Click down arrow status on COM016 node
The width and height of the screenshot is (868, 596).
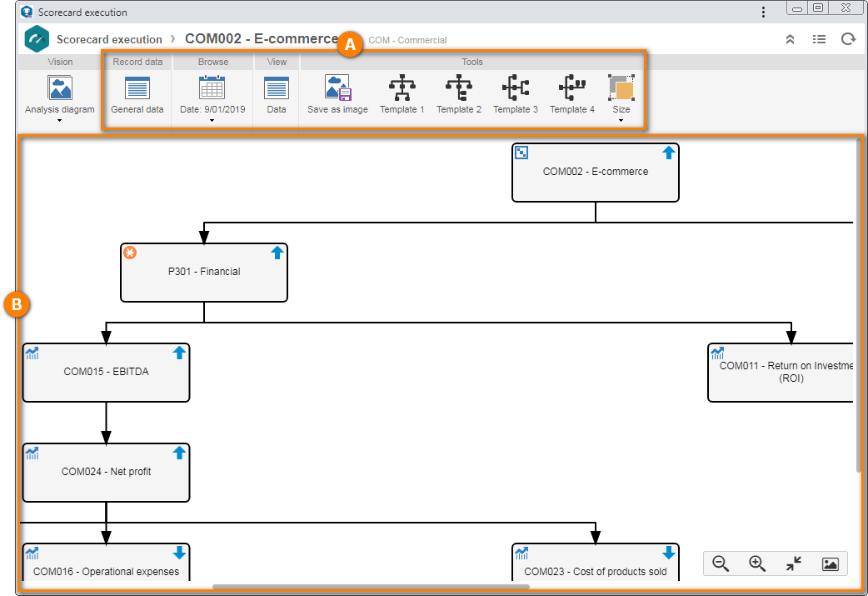[179, 553]
